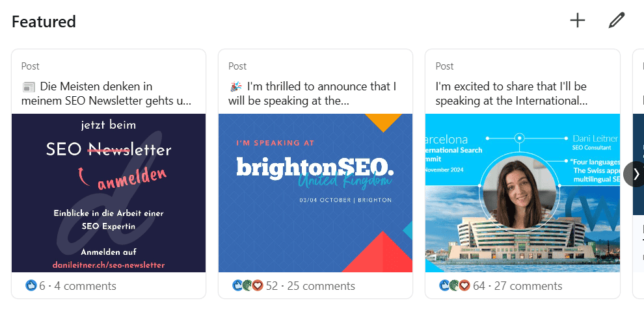
Task: Click the 'I'm excited to share' post text
Action: point(511,94)
